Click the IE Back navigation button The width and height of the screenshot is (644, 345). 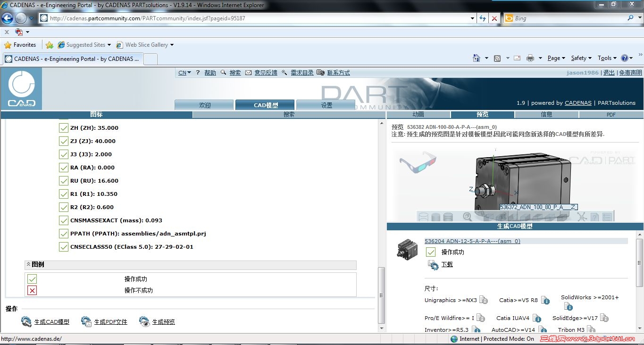(x=7, y=18)
